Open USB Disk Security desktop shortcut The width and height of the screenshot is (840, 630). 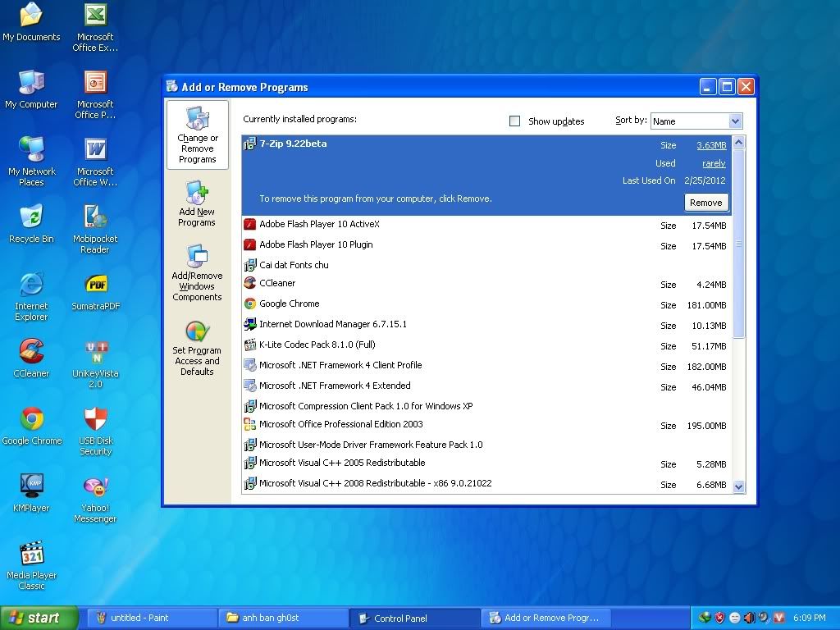click(95, 431)
